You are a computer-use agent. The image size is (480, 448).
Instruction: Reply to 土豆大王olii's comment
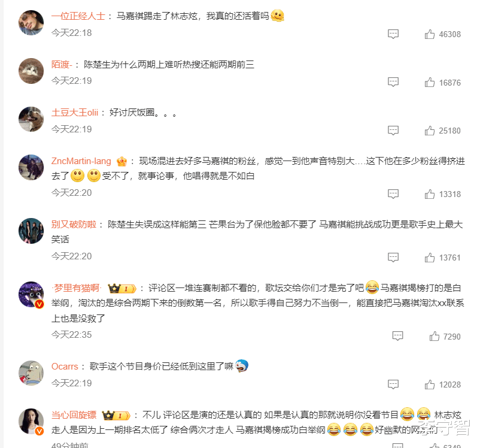click(393, 131)
